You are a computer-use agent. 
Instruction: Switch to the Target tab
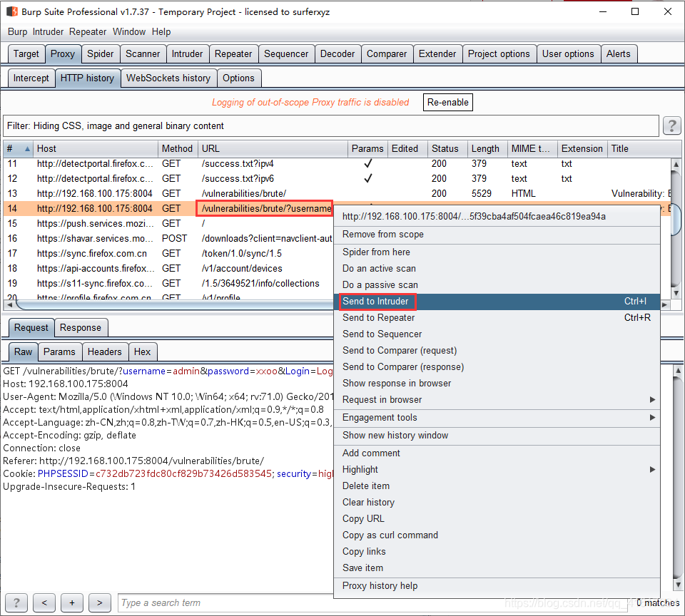tap(26, 53)
